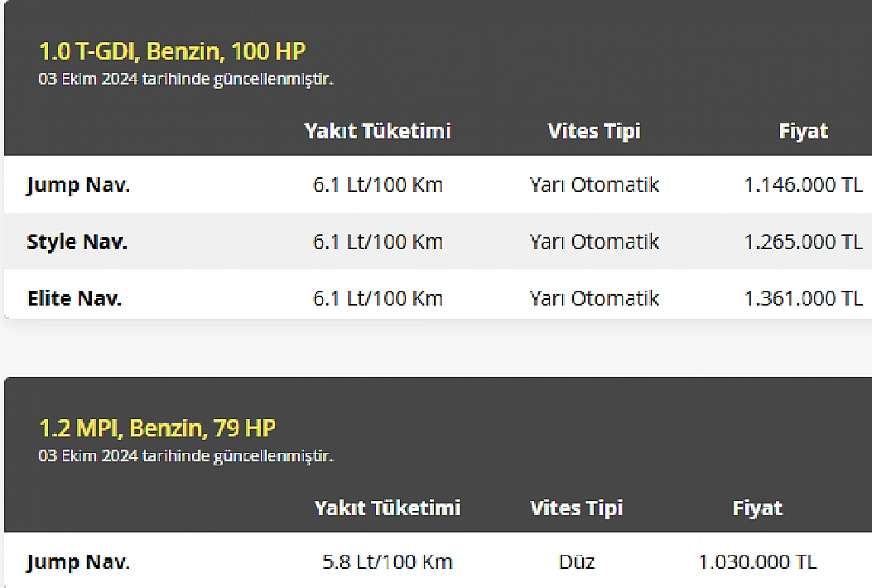Click the 1.0 T-GDI, Benzin, 100 HP heading
Screen dimensions: 872x588
172,51
